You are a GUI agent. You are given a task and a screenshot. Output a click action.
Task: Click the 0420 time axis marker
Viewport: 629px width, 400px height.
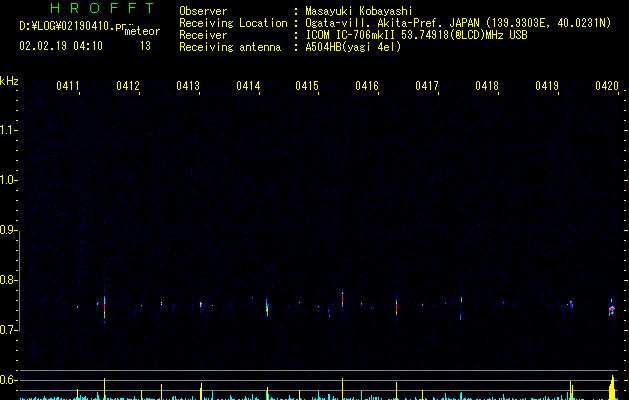[607, 86]
